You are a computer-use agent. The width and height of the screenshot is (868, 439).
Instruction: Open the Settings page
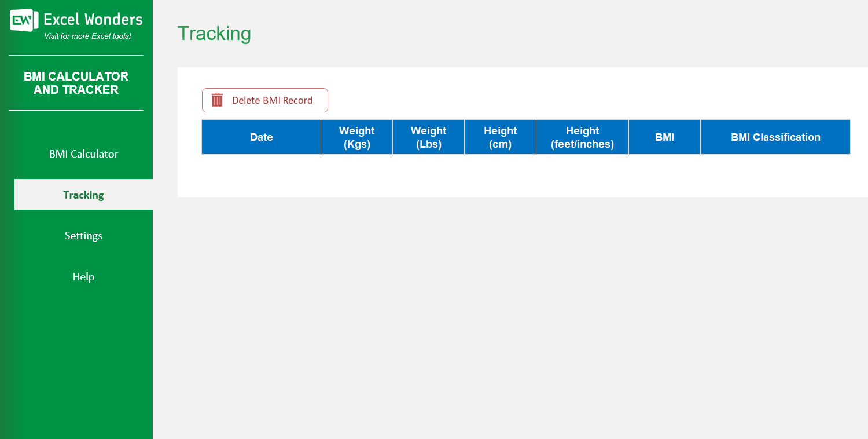click(x=83, y=235)
